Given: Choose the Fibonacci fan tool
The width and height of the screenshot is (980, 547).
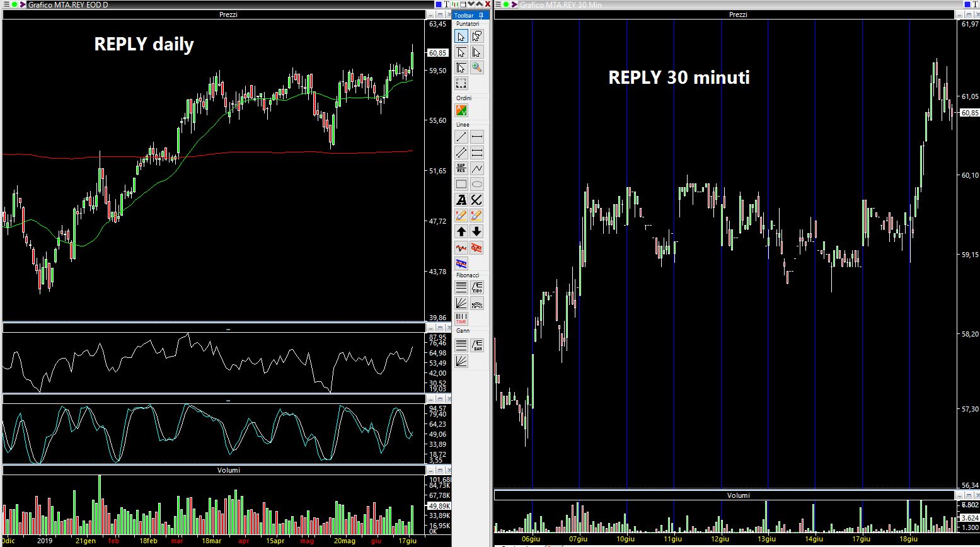Looking at the screenshot, I should [x=461, y=303].
